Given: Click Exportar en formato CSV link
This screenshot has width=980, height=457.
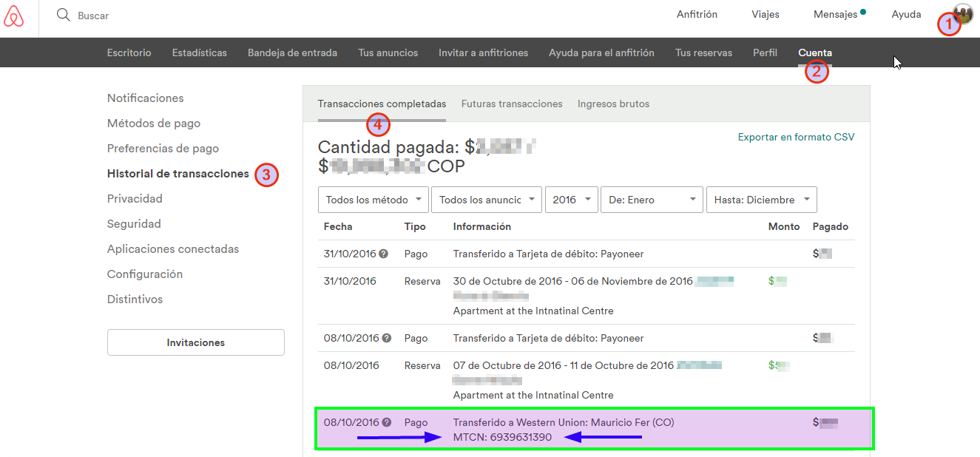Looking at the screenshot, I should (x=796, y=137).
